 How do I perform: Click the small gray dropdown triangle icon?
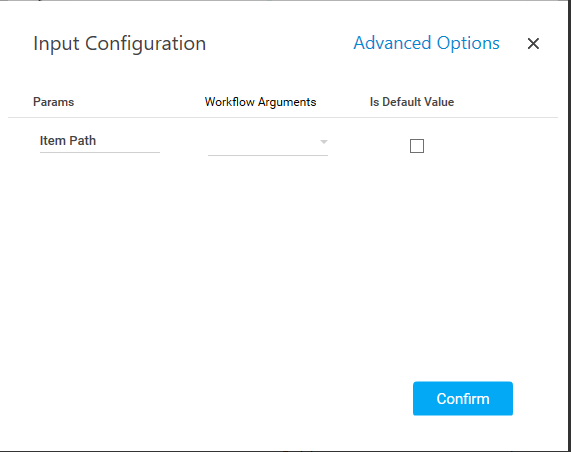[x=324, y=142]
